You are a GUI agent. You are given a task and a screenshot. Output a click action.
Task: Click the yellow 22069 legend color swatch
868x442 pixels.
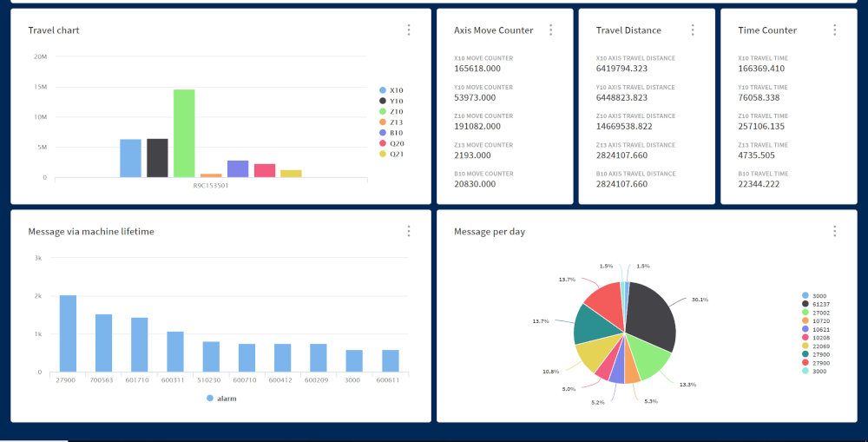806,346
